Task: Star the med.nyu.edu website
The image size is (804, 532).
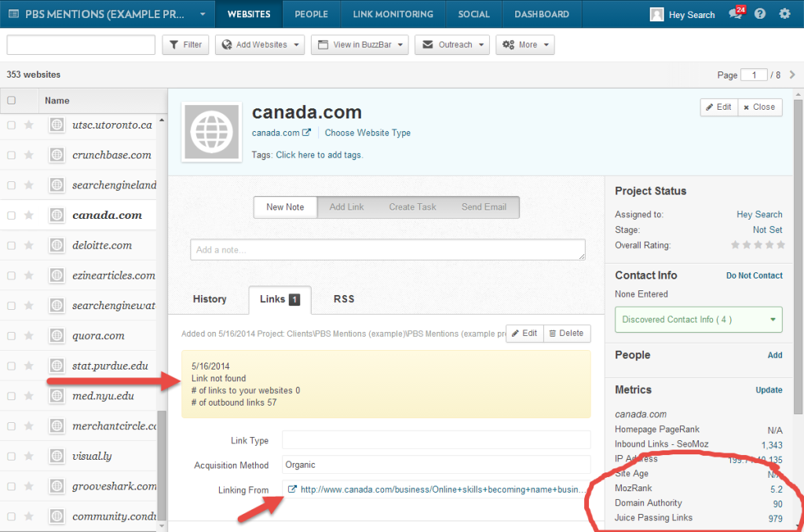Action: pos(29,395)
